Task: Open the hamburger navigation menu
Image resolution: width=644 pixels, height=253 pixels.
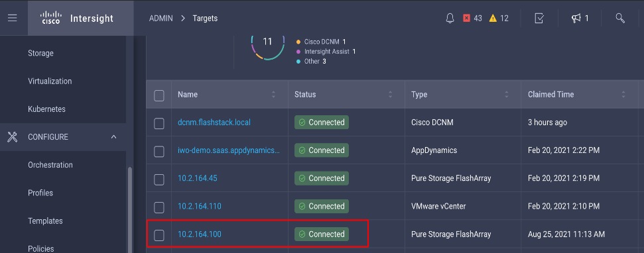Action: (13, 18)
